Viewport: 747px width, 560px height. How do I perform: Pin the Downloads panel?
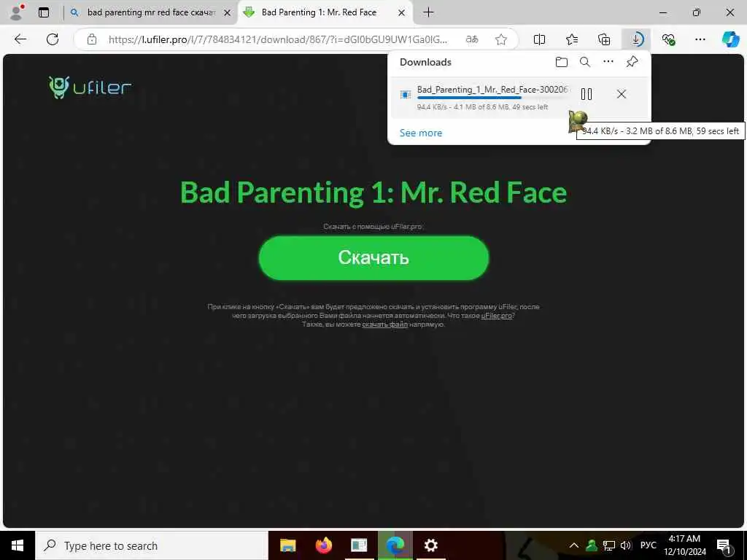click(x=632, y=61)
